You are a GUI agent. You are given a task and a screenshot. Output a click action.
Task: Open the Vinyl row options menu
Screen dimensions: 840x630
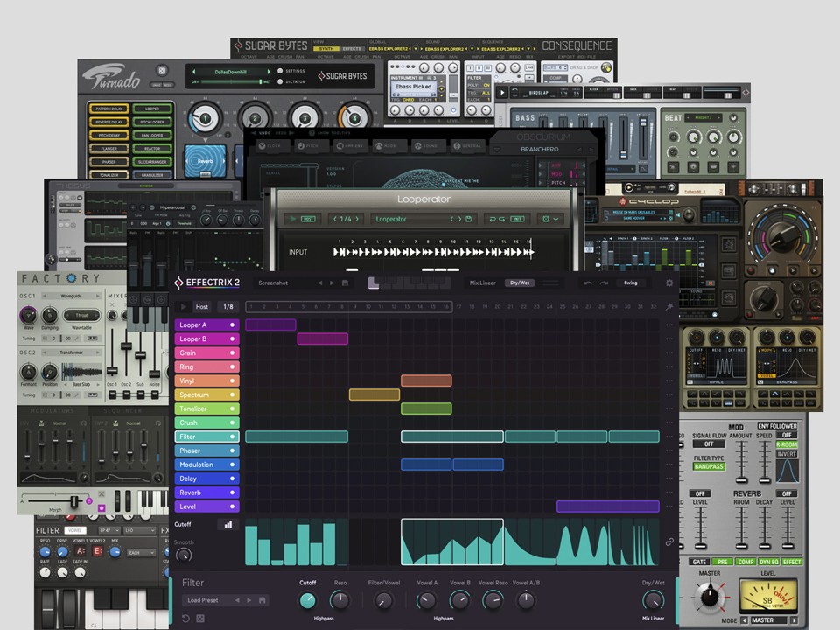[669, 381]
